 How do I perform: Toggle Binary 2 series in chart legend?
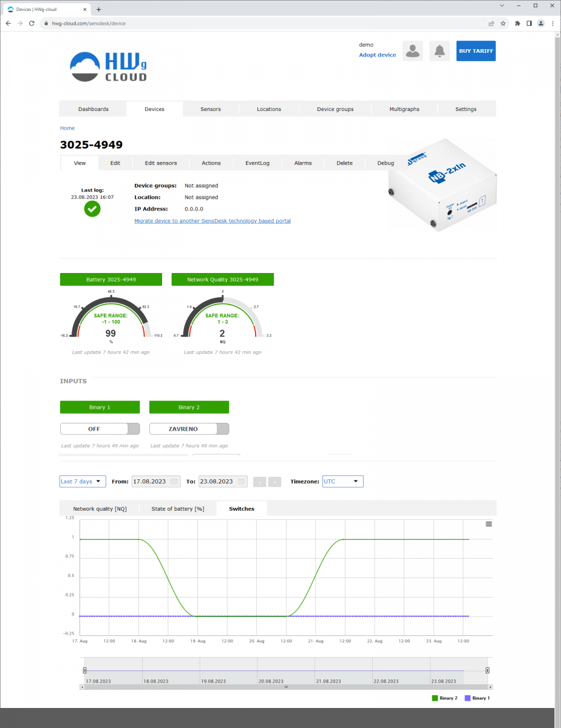click(444, 698)
